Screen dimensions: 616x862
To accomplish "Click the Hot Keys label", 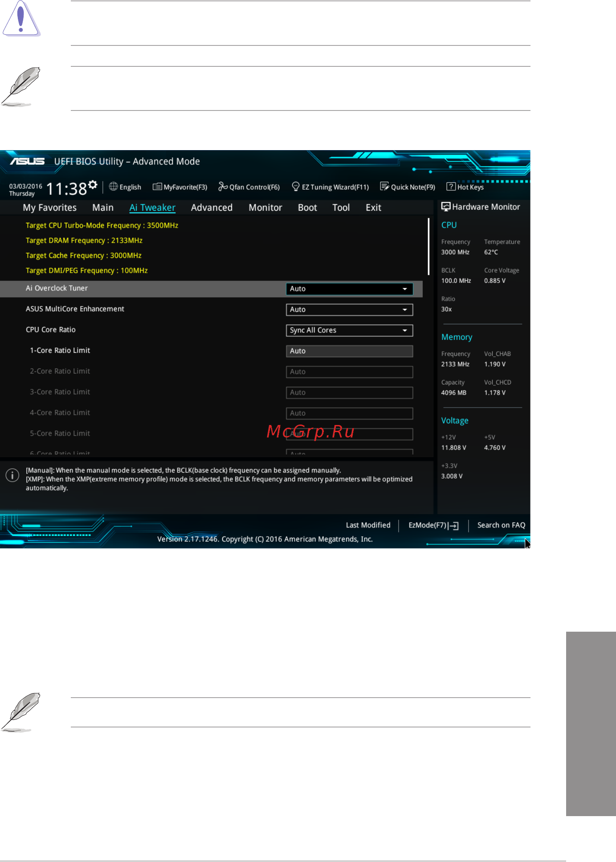I will (x=470, y=187).
